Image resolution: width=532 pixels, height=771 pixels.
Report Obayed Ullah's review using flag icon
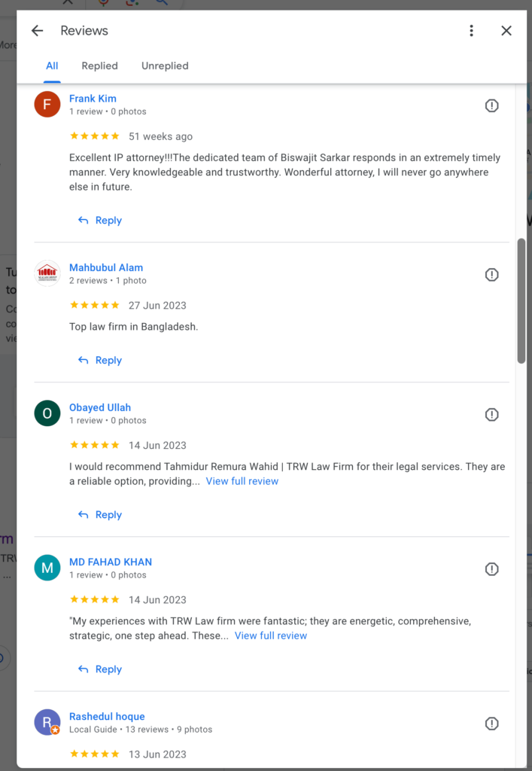491,415
